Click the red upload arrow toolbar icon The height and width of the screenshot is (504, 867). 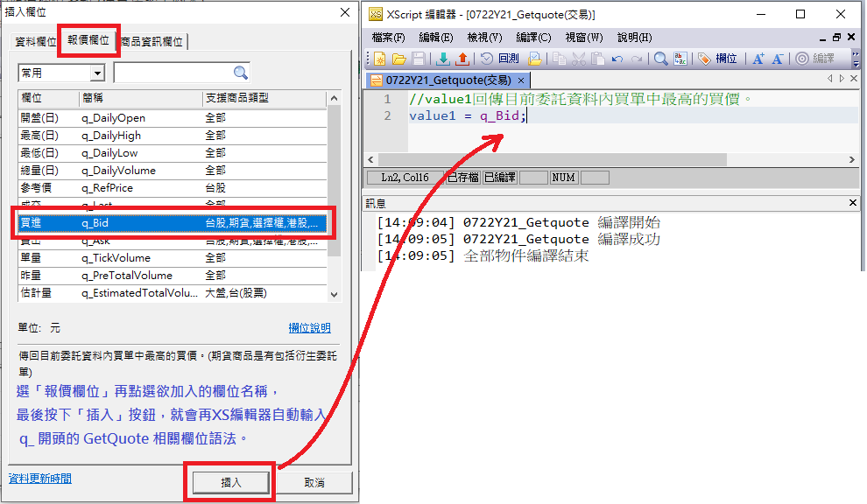tap(462, 59)
